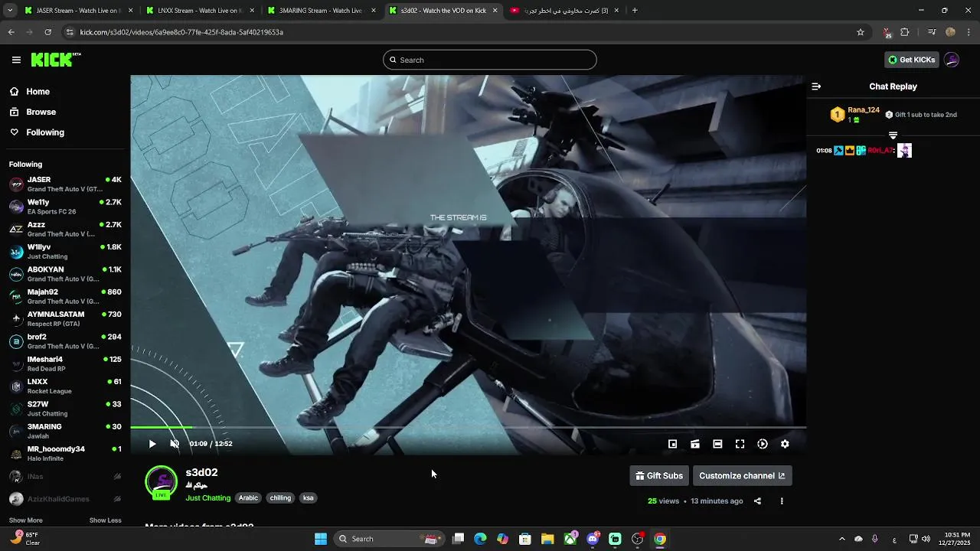Open Microsoft Edge from taskbar
This screenshot has height=551, width=980.
point(480,539)
